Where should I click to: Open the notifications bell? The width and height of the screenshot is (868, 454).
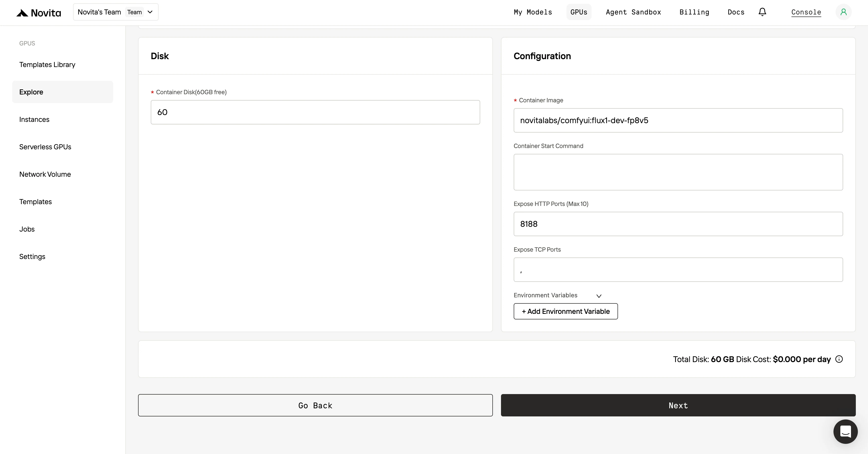pos(762,12)
